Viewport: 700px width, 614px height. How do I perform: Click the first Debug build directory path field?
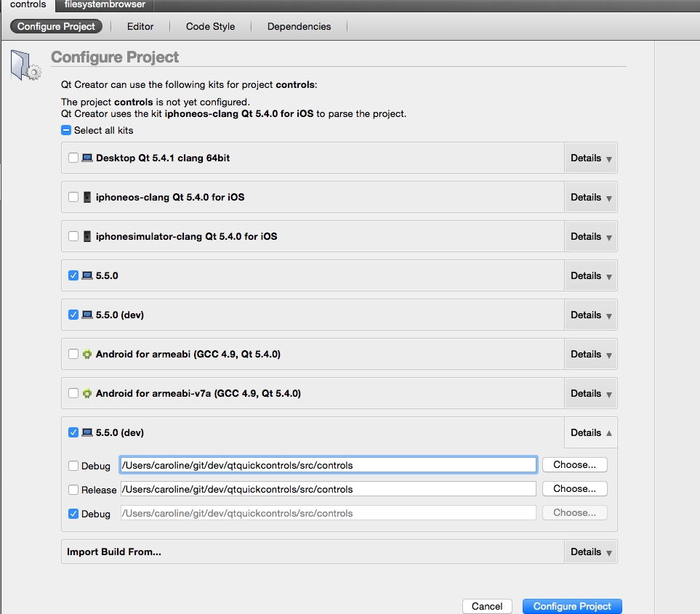click(328, 465)
